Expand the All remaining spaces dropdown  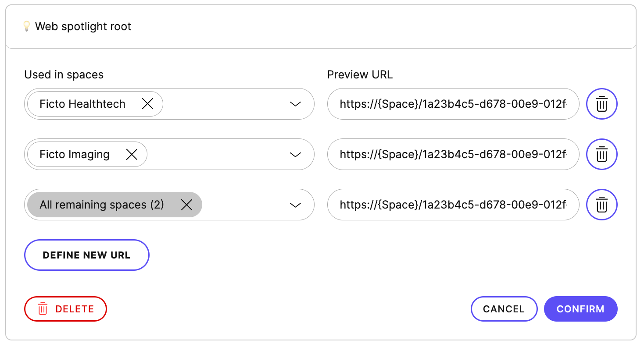pos(295,205)
